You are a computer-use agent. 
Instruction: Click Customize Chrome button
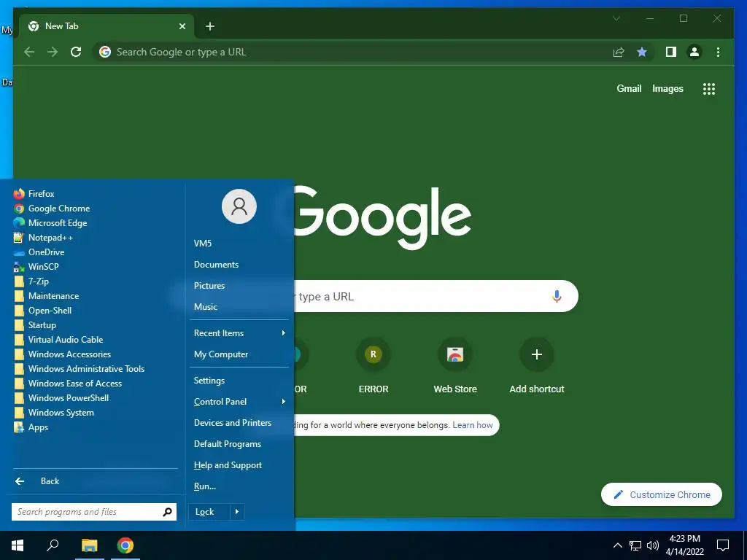click(x=661, y=495)
